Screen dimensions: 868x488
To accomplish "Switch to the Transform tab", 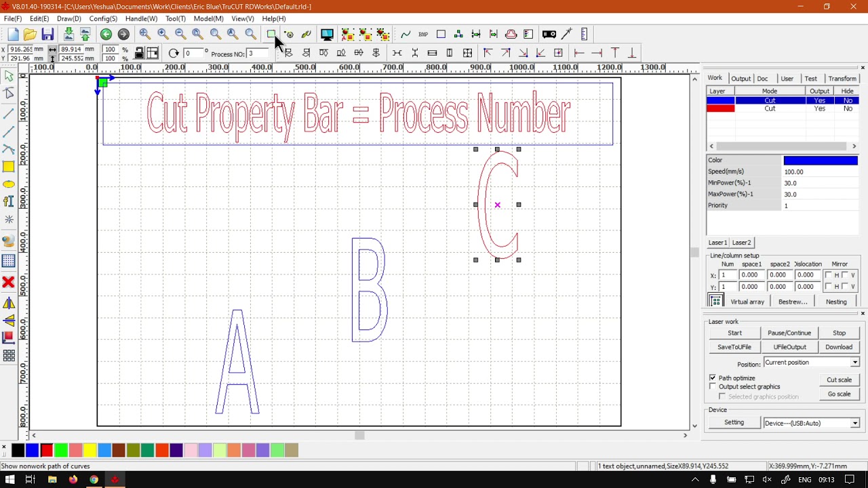I will coord(842,79).
